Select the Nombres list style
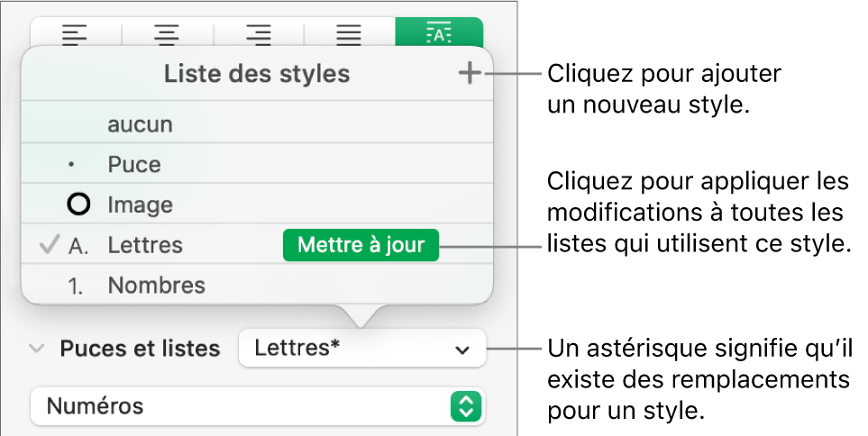 pyautogui.click(x=156, y=286)
